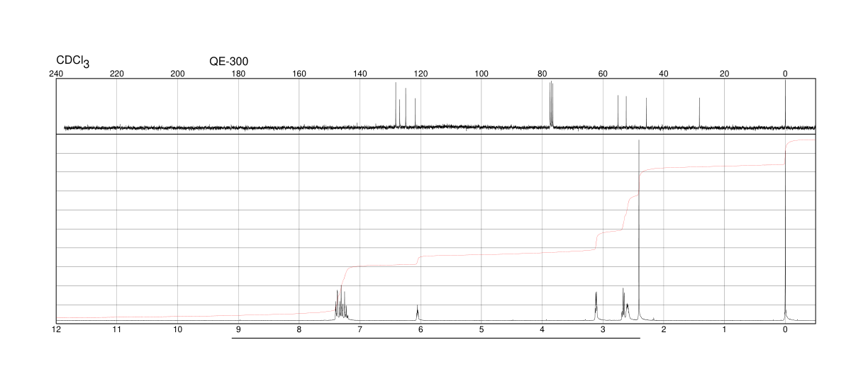Select the 160 ppm label on carbon scale
This screenshot has height=374, width=868.
tap(299, 74)
